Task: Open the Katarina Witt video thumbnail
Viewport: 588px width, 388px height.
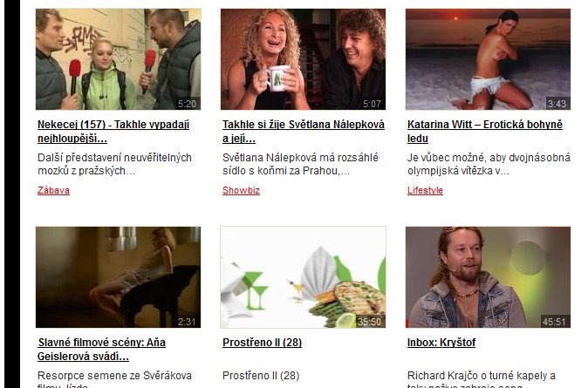Action: pos(488,59)
